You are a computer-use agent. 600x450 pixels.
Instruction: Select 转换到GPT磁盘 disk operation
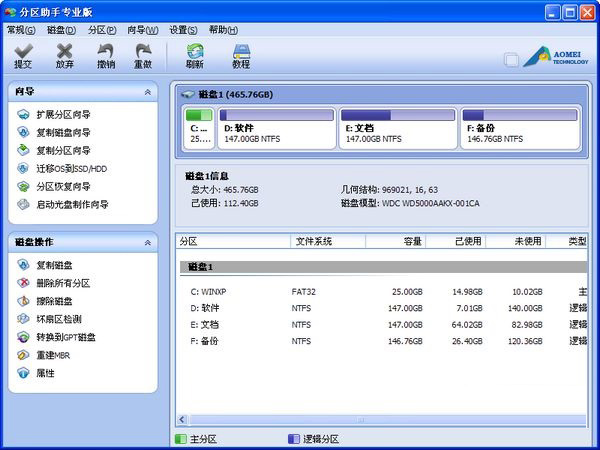point(66,337)
